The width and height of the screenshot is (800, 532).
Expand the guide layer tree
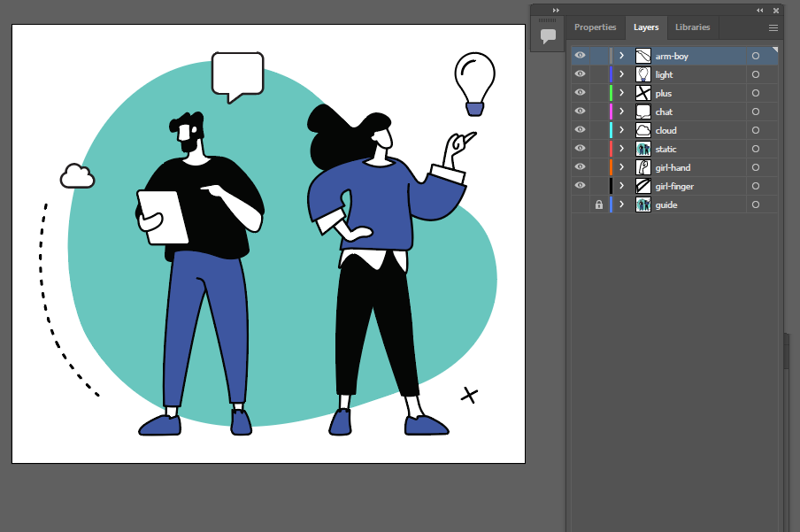tap(622, 205)
